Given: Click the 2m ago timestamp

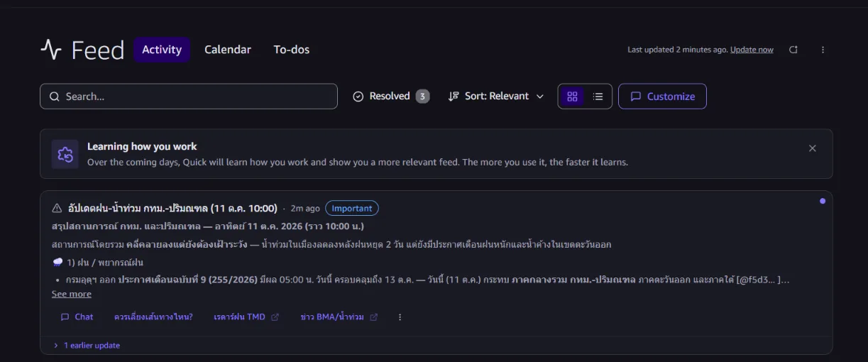Looking at the screenshot, I should (x=304, y=209).
